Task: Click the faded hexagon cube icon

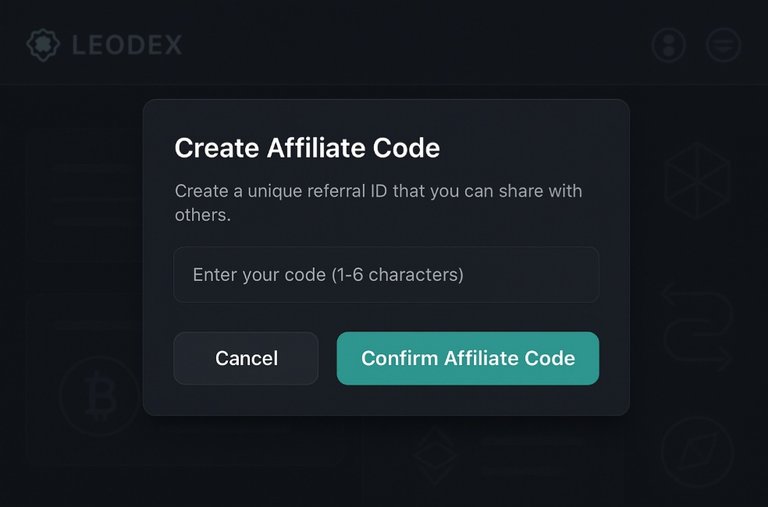Action: 697,181
